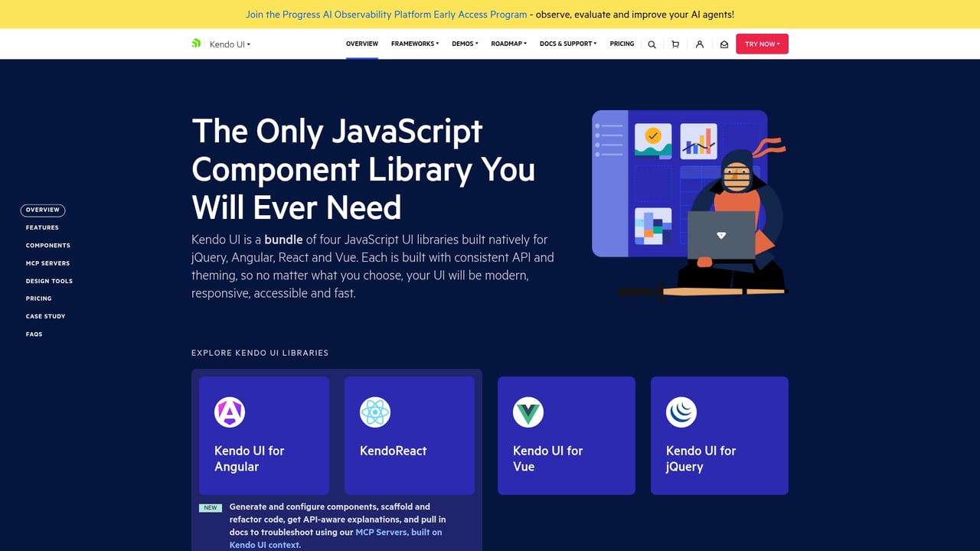The image size is (980, 551).
Task: Select FAQS in the left sidebar
Action: coord(34,334)
